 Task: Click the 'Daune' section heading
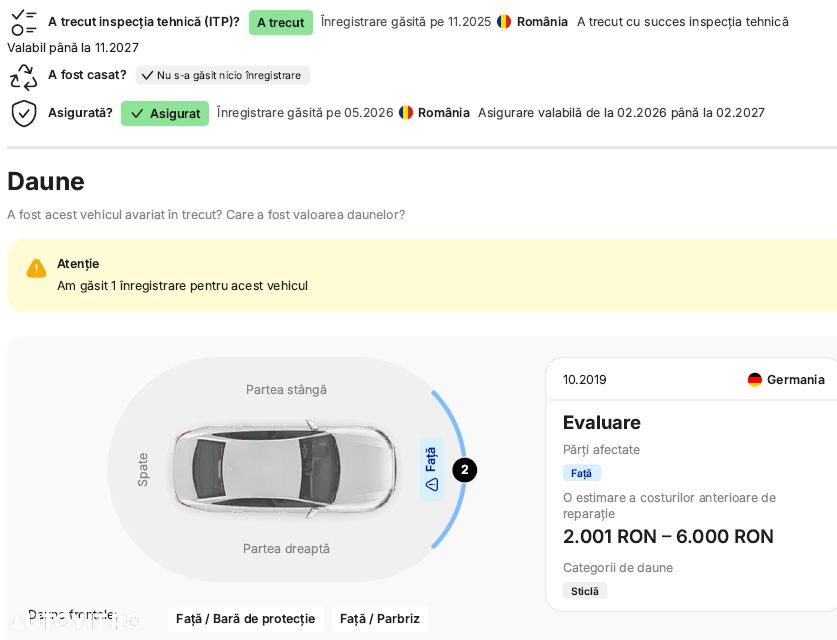pos(46,181)
